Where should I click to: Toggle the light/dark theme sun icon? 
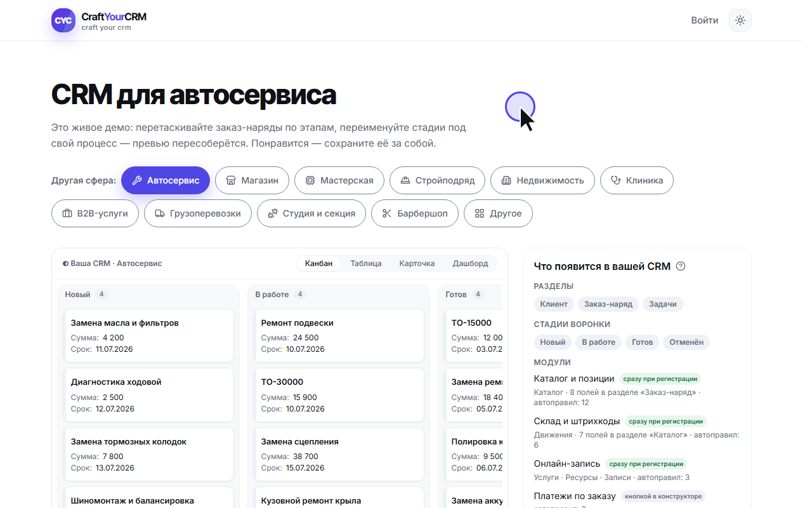click(740, 20)
